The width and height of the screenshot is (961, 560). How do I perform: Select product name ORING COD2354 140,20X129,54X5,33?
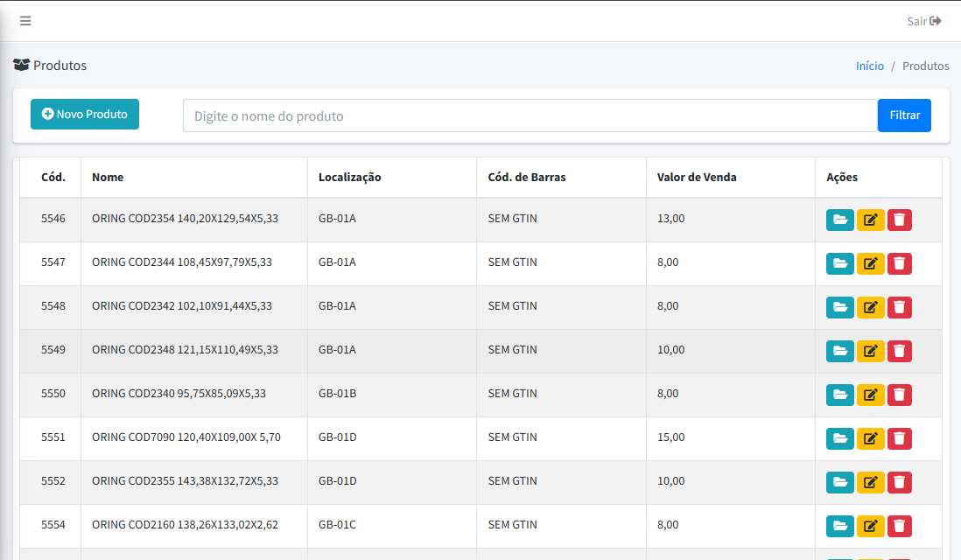pos(185,218)
